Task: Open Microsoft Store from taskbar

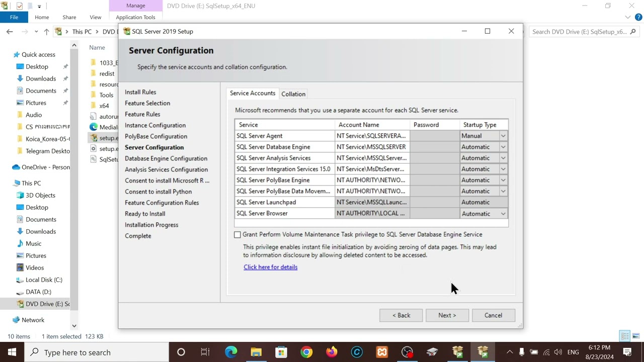Action: (x=281, y=352)
